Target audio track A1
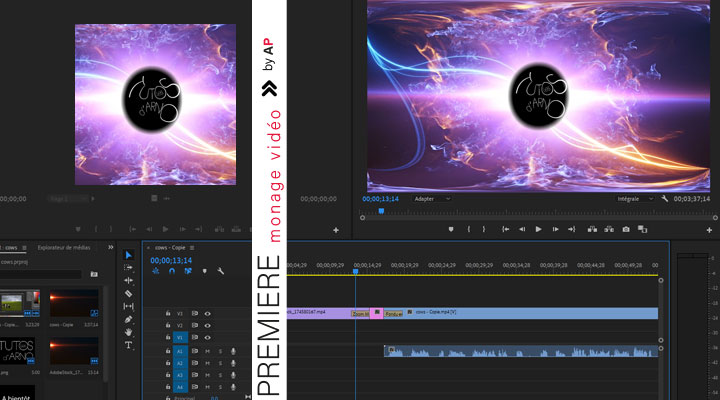720x400 pixels. [x=180, y=351]
